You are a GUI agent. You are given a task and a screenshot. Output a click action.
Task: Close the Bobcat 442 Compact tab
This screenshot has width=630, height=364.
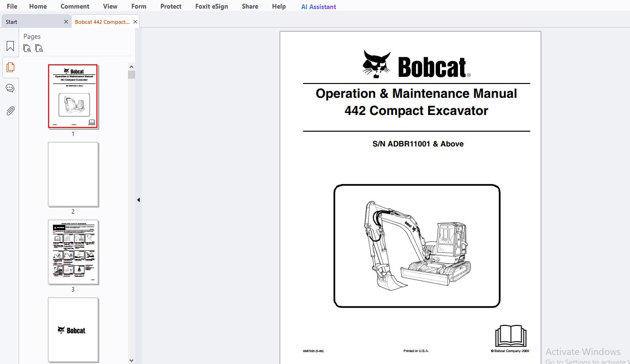point(135,22)
